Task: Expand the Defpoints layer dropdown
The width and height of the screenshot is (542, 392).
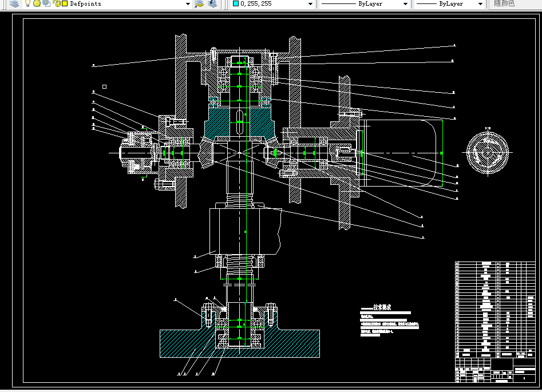Action: click(188, 3)
